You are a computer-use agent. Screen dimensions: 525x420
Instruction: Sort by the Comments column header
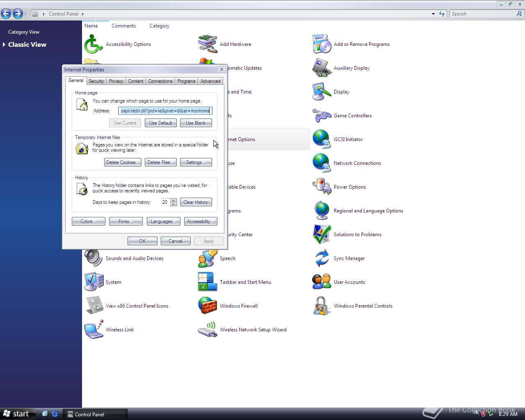123,26
